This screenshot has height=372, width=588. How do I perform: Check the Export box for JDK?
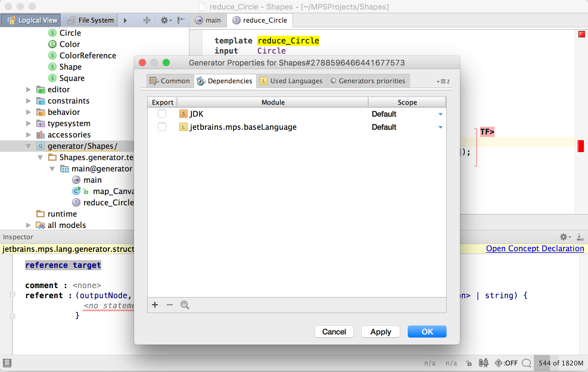(162, 114)
